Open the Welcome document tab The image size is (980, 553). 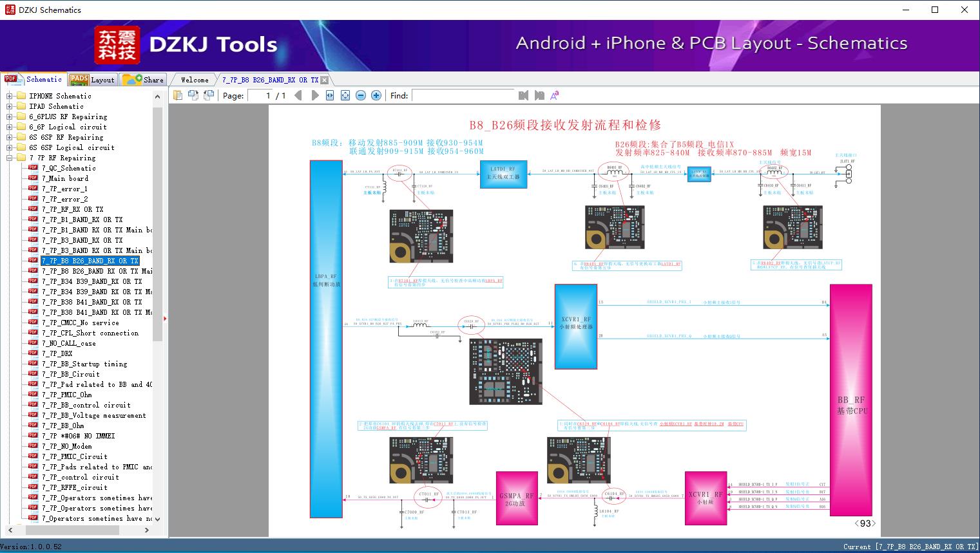pyautogui.click(x=195, y=80)
